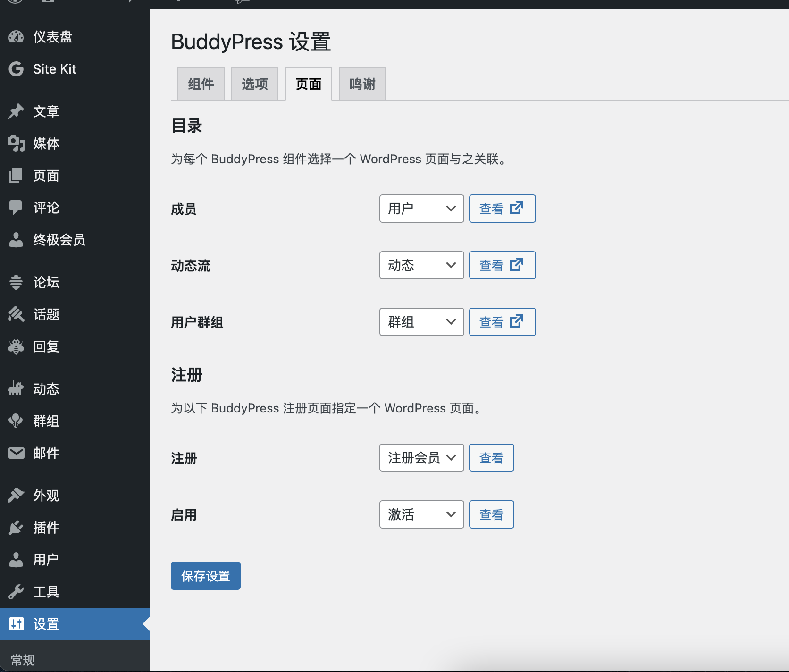The width and height of the screenshot is (789, 672).
Task: Open the 外观 menu item
Action: [x=75, y=496]
